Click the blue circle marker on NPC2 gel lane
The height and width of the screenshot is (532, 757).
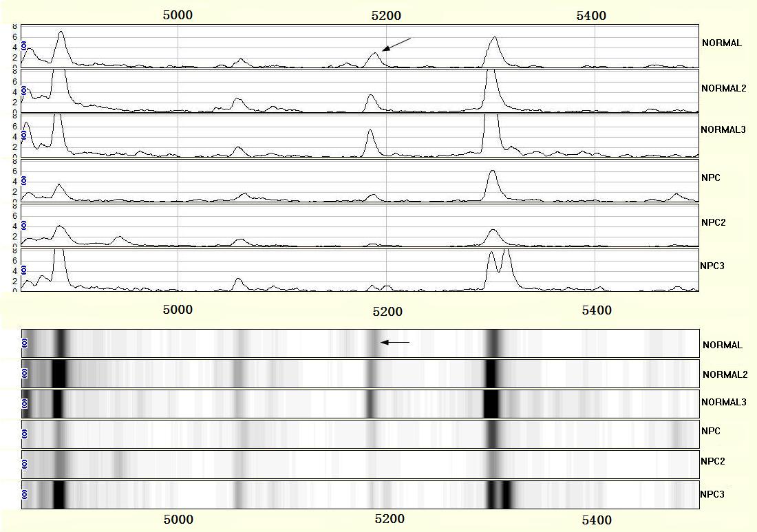click(x=25, y=465)
